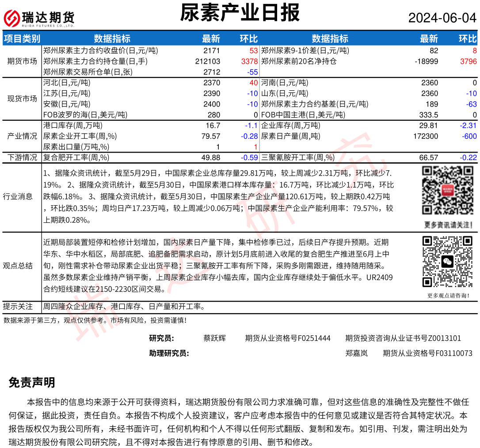This screenshot has width=480, height=448.
Task: Open the 行业消息 section label
Action: 18,197
